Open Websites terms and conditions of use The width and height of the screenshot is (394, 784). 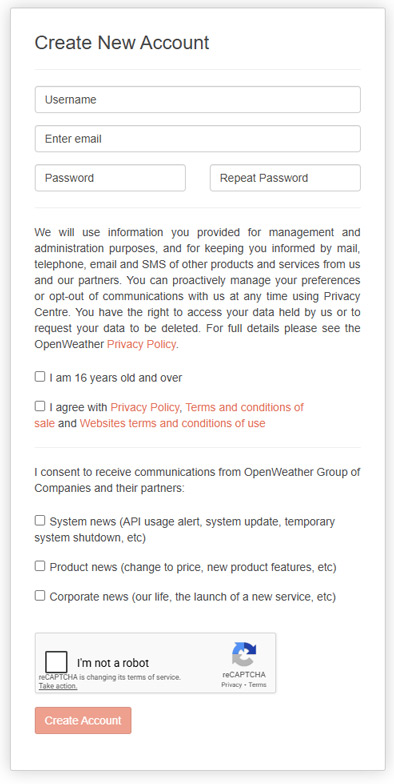point(172,423)
